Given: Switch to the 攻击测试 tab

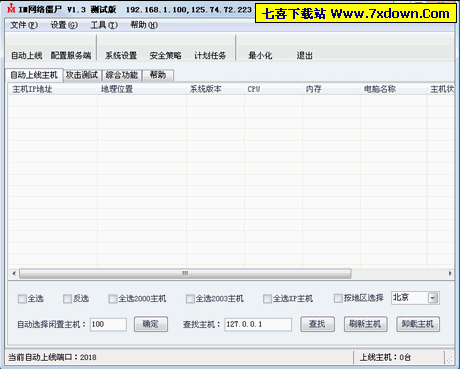Looking at the screenshot, I should click(82, 75).
